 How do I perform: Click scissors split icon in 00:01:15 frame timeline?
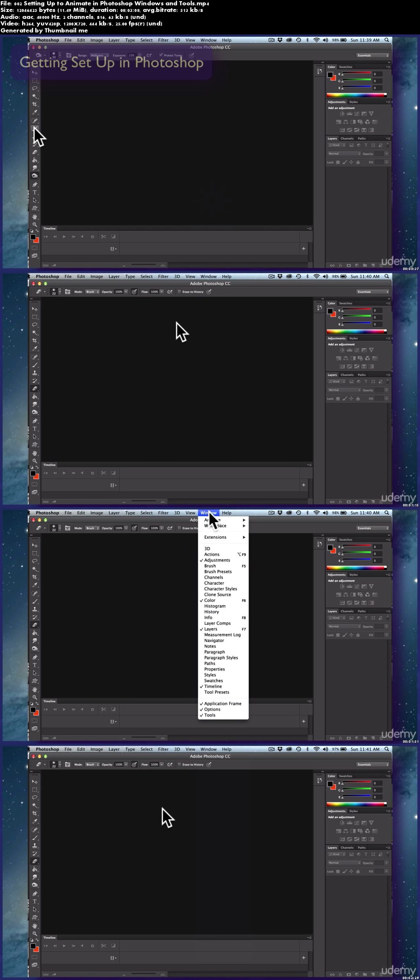click(x=103, y=473)
